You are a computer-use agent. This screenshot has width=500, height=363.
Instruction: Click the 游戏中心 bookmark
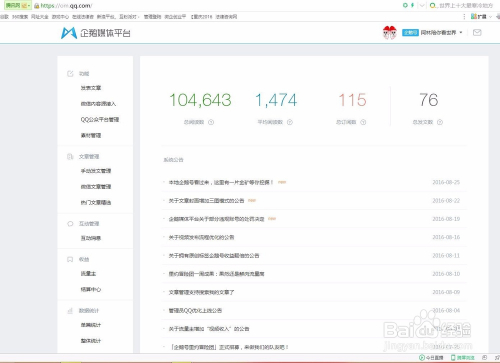[60, 17]
